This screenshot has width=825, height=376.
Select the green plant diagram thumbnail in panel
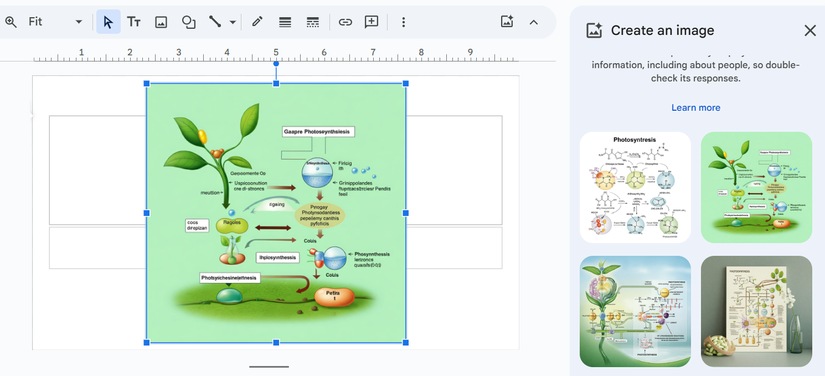tap(756, 187)
